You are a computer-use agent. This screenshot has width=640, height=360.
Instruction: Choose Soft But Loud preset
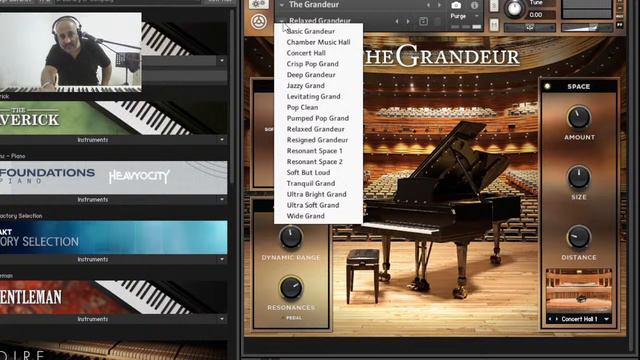pyautogui.click(x=308, y=172)
